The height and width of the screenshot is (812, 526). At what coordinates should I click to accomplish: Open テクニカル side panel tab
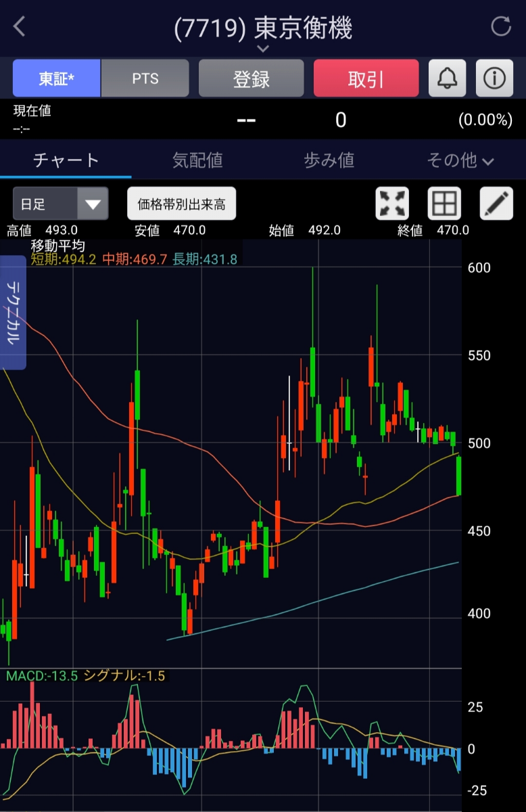[x=13, y=313]
